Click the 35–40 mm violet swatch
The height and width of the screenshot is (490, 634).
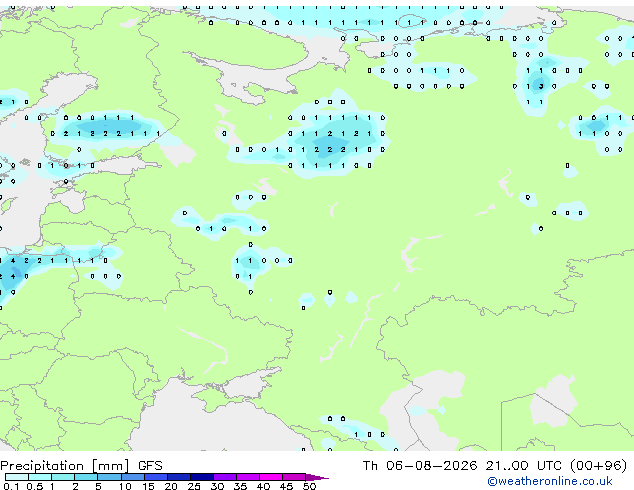(248, 477)
